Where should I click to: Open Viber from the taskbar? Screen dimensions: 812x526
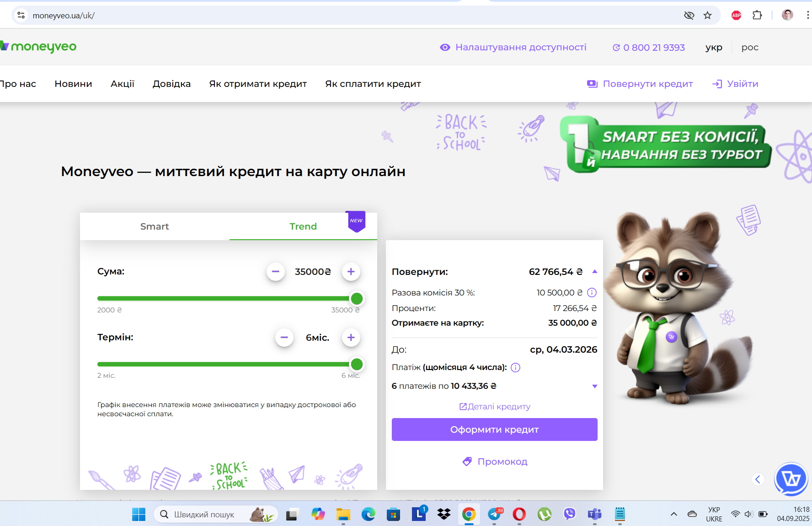point(569,515)
